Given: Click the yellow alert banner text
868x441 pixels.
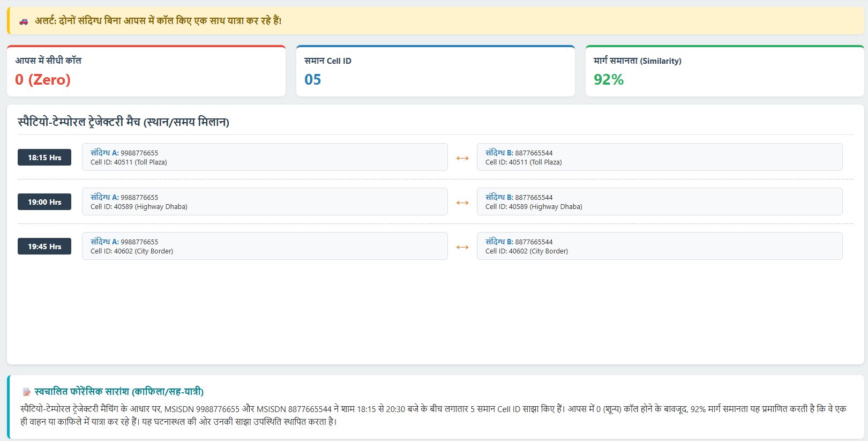Looking at the screenshot, I should (158, 21).
